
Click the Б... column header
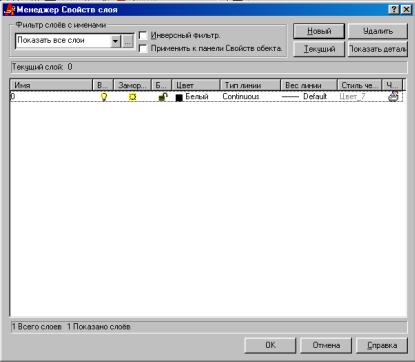tap(161, 85)
